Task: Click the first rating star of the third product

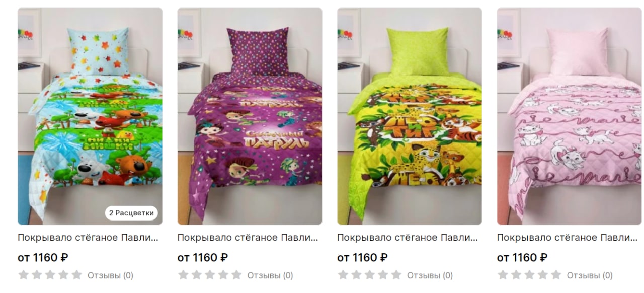Action: tap(343, 275)
